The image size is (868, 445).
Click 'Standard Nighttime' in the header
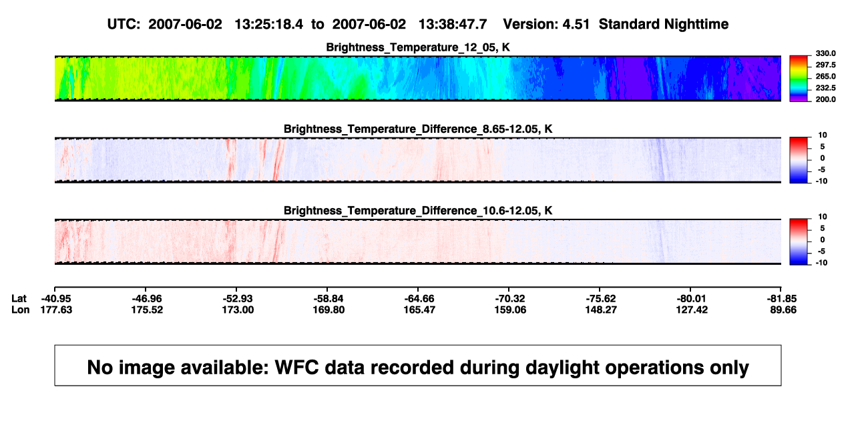[664, 24]
